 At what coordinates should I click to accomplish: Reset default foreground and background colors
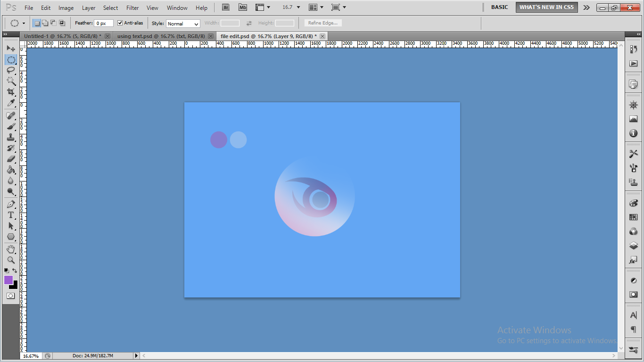(x=7, y=271)
